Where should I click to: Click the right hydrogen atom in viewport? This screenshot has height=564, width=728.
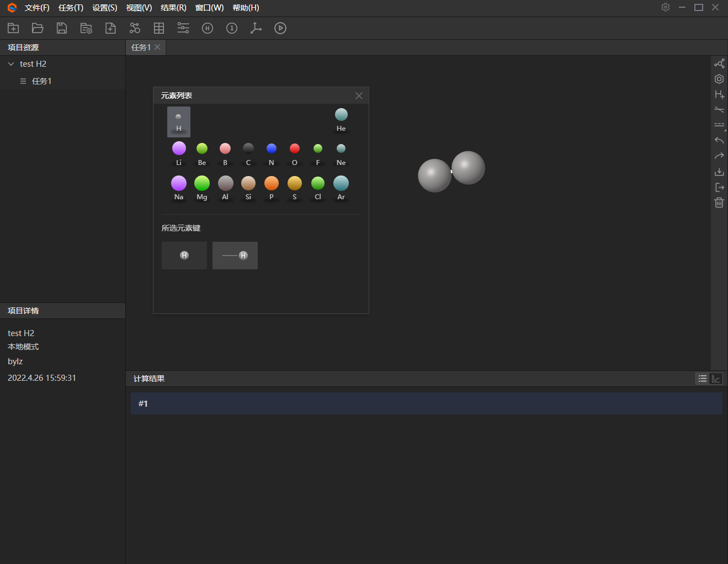pyautogui.click(x=469, y=167)
